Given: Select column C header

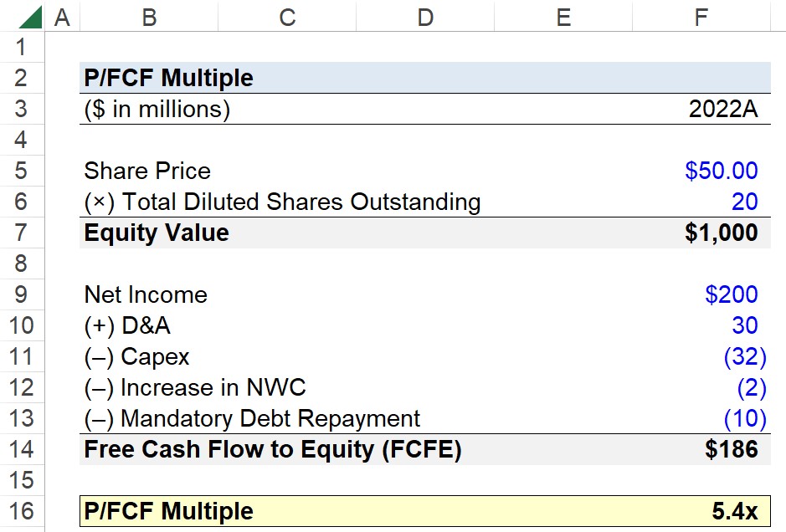Looking at the screenshot, I should 287,17.
